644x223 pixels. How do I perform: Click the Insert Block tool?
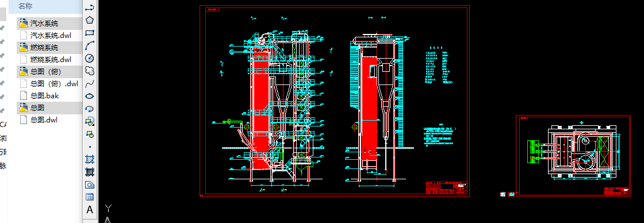pyautogui.click(x=89, y=122)
